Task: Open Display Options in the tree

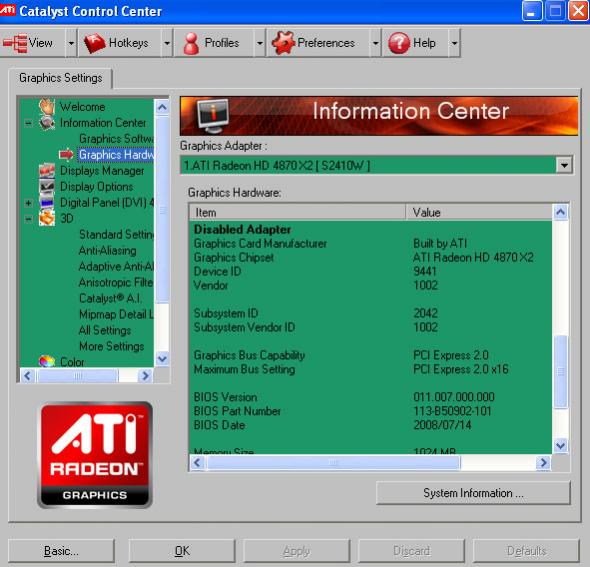Action: click(x=97, y=187)
